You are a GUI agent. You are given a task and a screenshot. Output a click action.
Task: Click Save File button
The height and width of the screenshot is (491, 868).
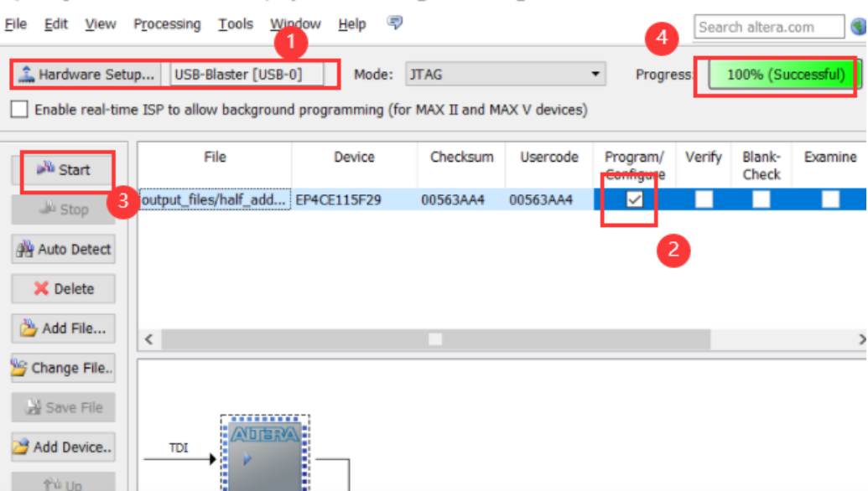click(x=64, y=407)
